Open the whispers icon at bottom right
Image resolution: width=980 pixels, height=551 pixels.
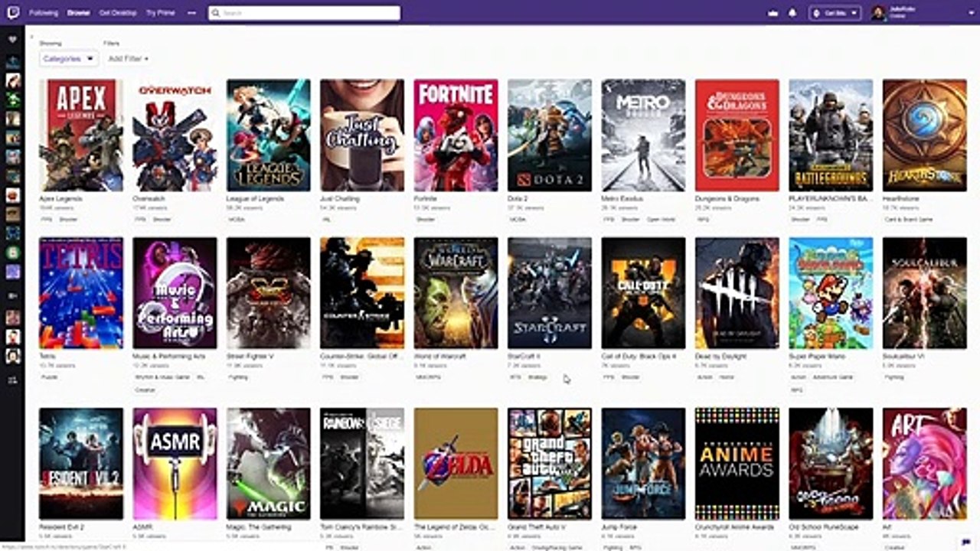[x=965, y=543]
